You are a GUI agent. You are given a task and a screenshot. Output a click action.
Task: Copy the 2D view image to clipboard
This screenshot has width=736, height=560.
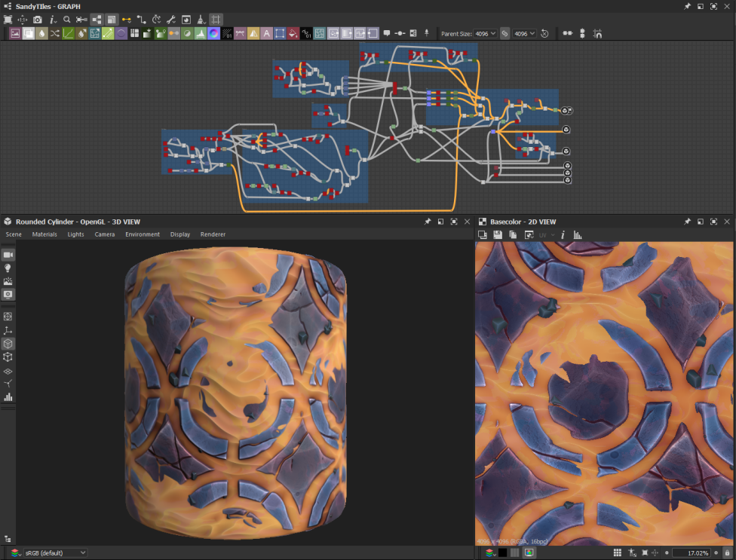tap(513, 234)
